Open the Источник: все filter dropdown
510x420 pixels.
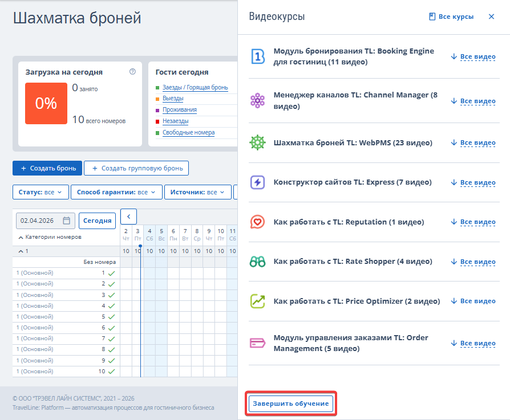pos(198,193)
